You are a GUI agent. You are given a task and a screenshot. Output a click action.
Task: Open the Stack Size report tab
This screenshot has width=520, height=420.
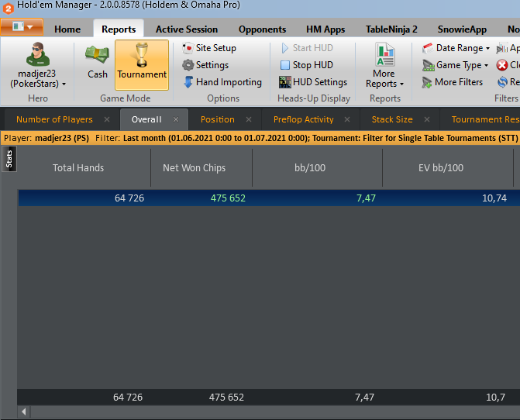point(392,119)
